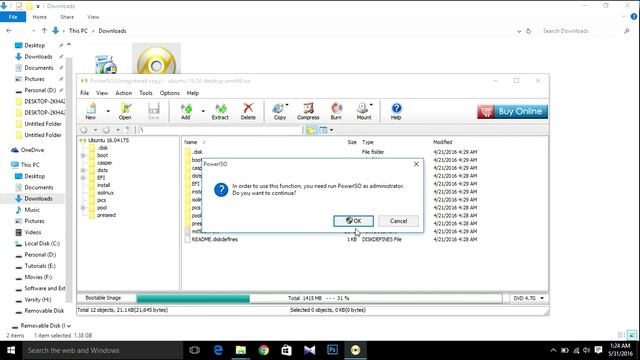Sort the file list by Name column
The width and height of the screenshot is (640, 360).
[x=191, y=142]
